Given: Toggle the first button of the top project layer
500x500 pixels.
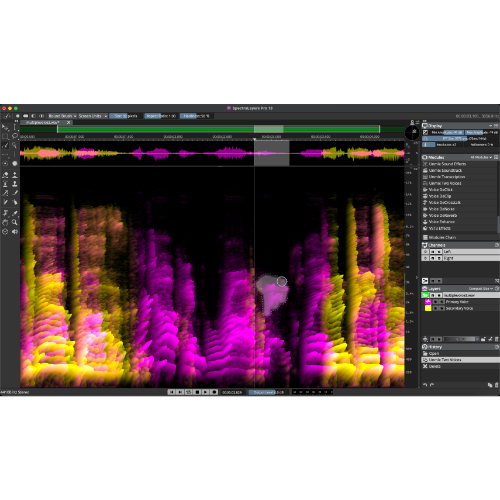Looking at the screenshot, I should pyautogui.click(x=433, y=295).
